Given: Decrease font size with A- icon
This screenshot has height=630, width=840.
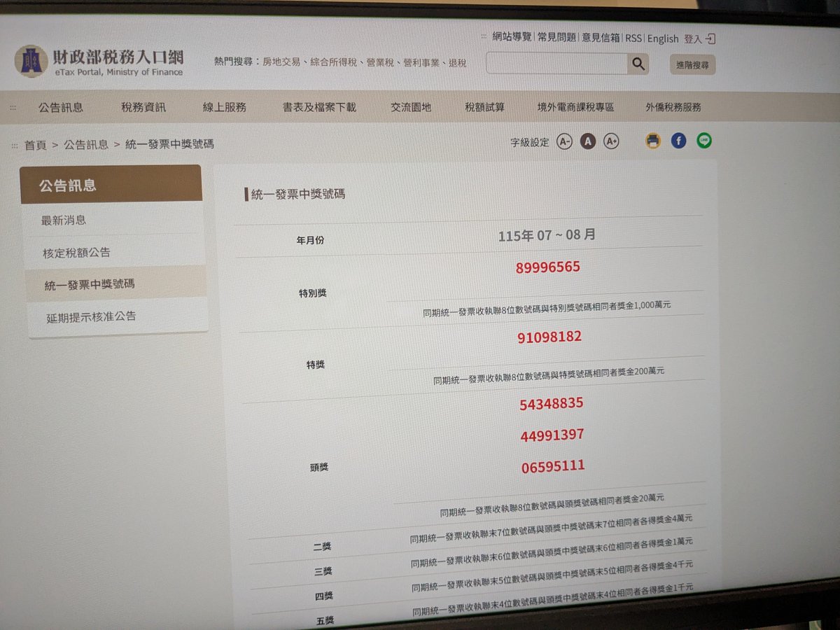Looking at the screenshot, I should coord(564,141).
